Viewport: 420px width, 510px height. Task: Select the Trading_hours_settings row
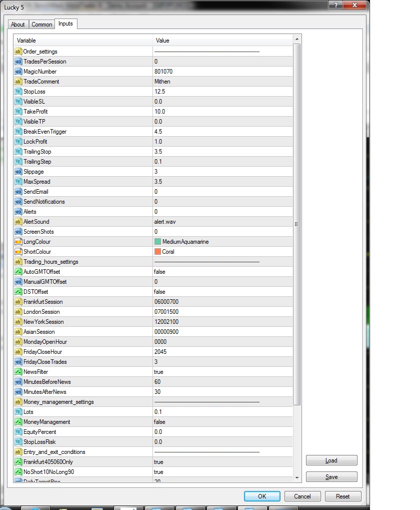click(153, 262)
